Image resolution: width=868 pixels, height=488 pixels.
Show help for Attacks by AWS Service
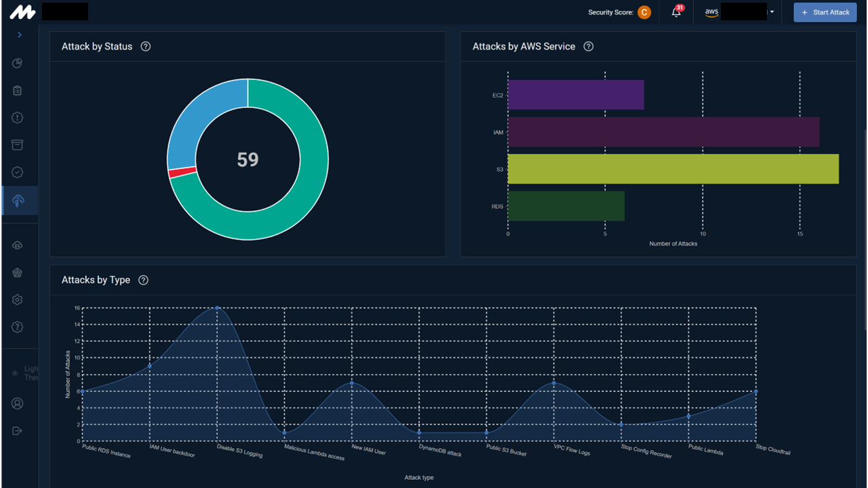point(589,47)
